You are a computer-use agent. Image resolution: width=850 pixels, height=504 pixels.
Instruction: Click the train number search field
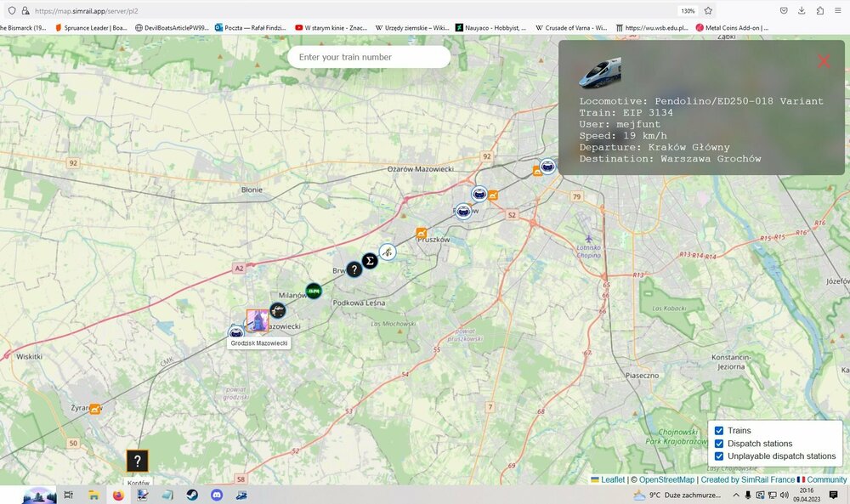(369, 57)
